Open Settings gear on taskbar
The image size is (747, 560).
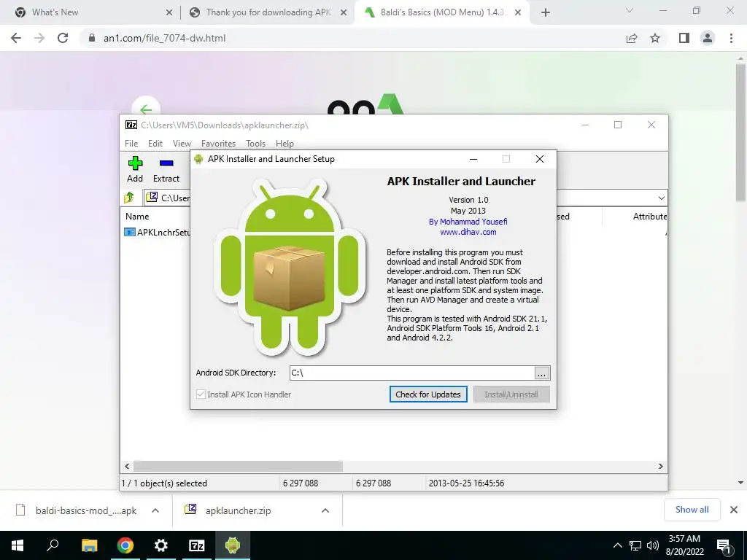pyautogui.click(x=161, y=545)
